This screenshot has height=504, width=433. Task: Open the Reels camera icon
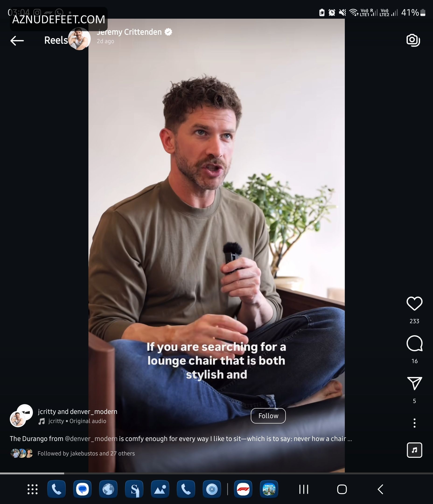click(x=413, y=40)
